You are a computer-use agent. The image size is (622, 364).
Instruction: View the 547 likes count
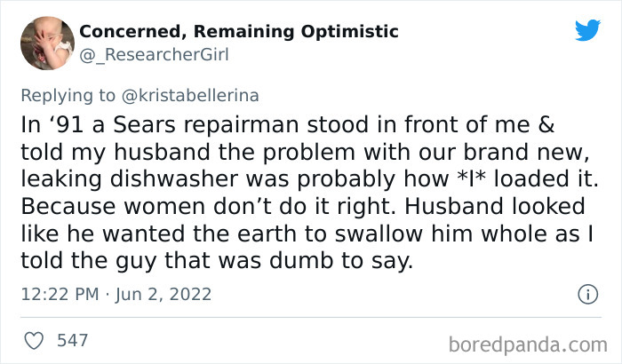(72, 341)
